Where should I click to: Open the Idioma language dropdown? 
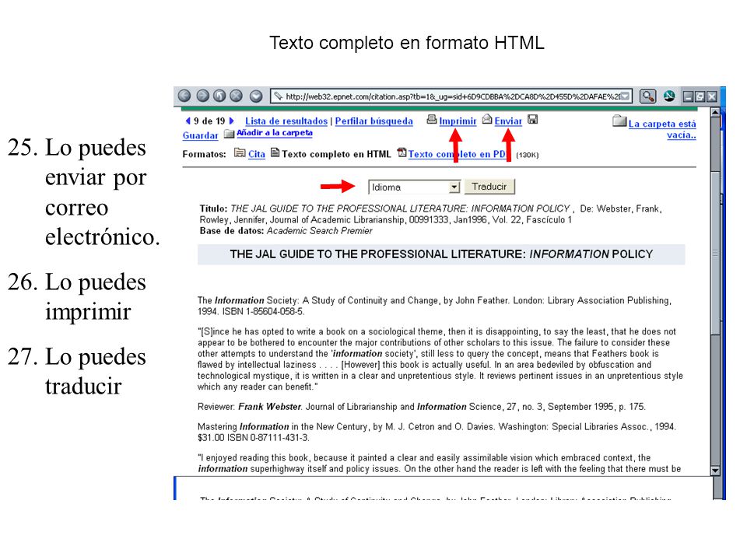(x=414, y=187)
